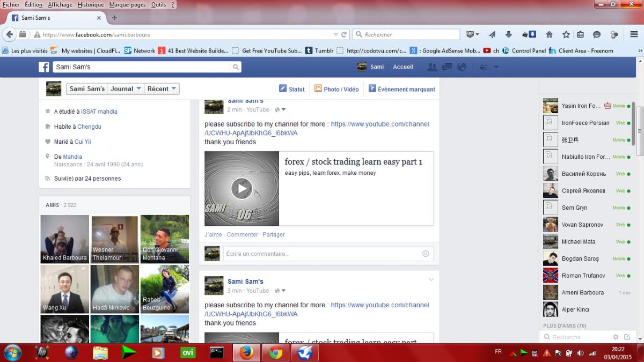Open chat settings gear icon
644x362 pixels.
[615, 337]
